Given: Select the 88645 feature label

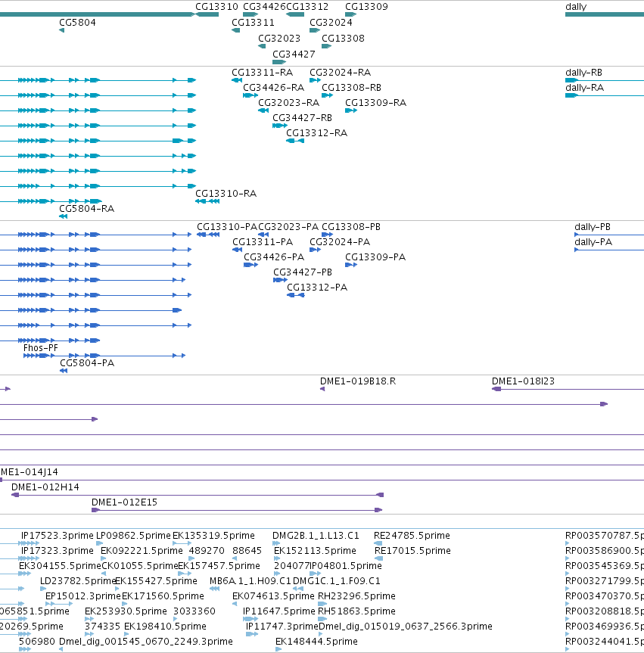Looking at the screenshot, I should point(247,551).
